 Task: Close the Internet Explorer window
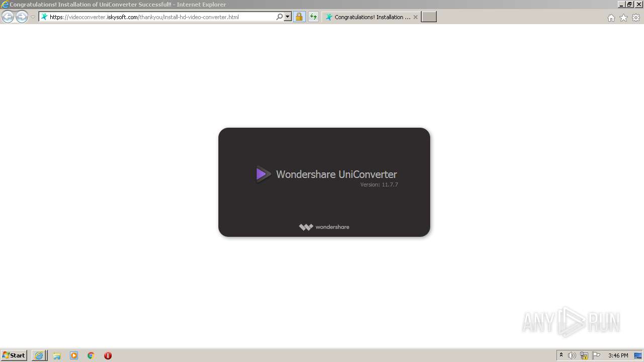(638, 4)
